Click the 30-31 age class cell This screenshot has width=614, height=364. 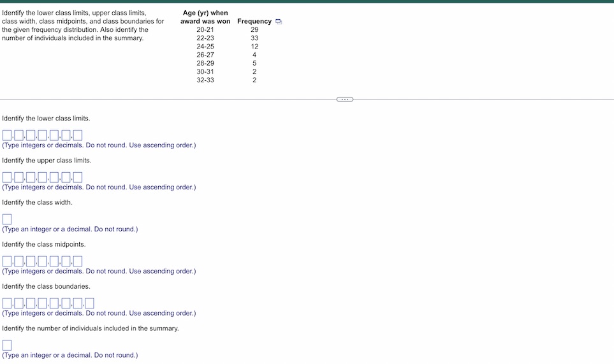point(205,71)
